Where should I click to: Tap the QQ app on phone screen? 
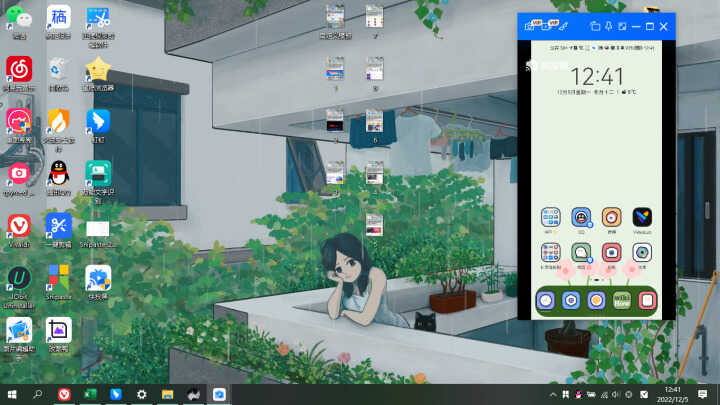pyautogui.click(x=581, y=217)
